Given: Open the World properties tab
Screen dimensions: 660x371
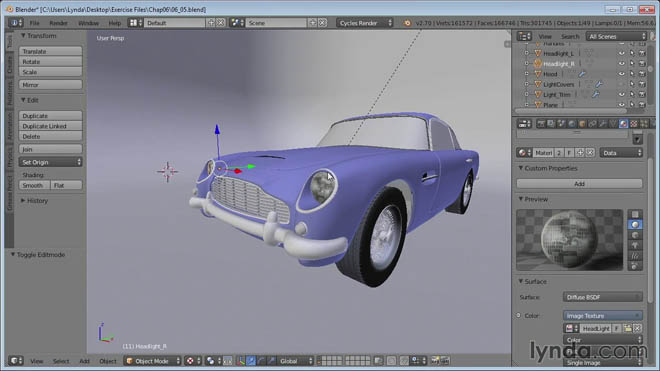Looking at the screenshot, I should 572,124.
